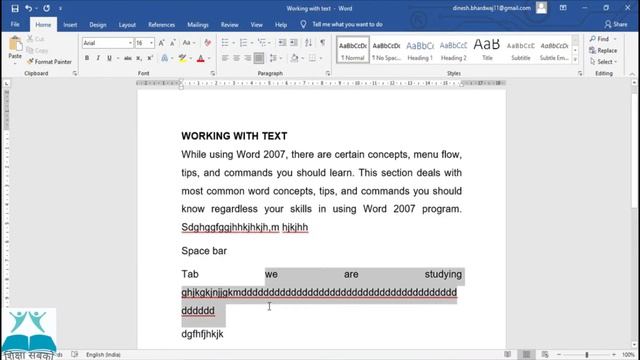Click the Paste clipboard icon
Screen dimensions: 640x360
(15, 44)
